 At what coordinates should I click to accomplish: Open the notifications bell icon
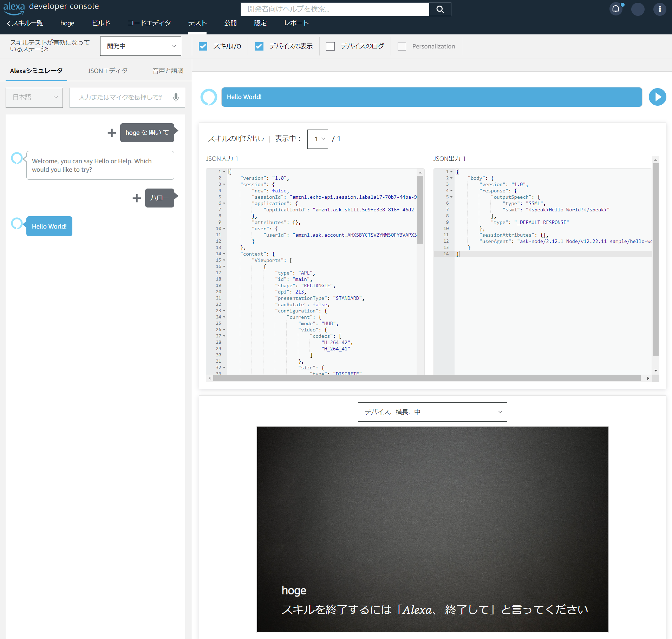pos(616,9)
